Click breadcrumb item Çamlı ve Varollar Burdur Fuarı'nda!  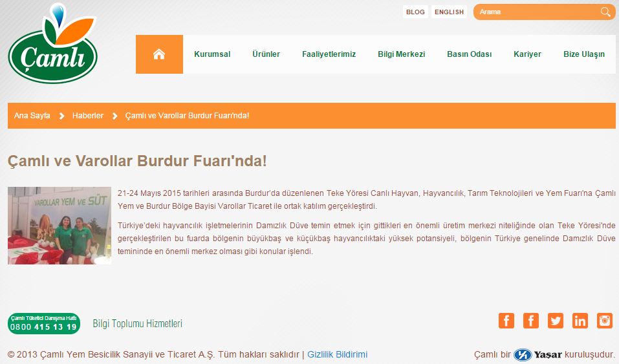187,116
